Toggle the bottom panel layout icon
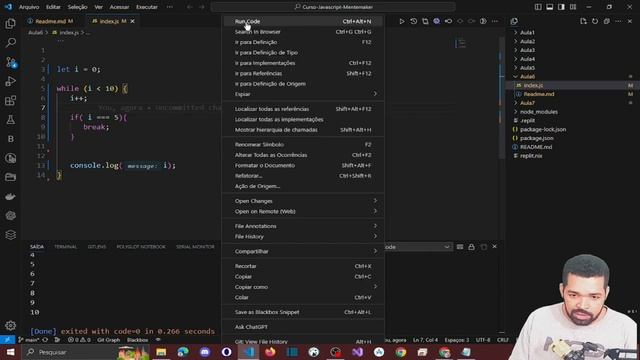The height and width of the screenshot is (360, 640). (550, 7)
